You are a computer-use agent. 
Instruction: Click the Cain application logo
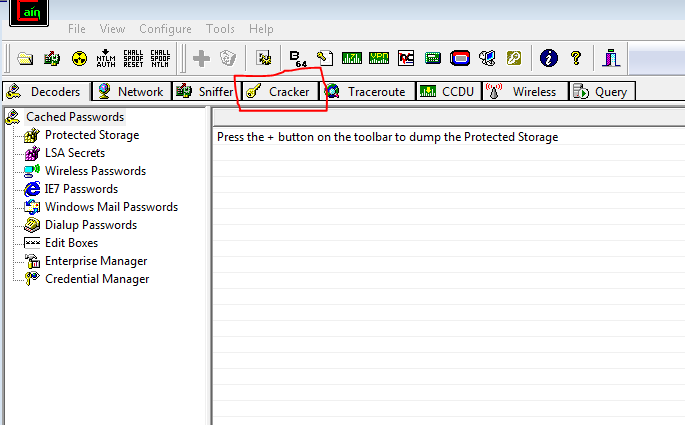click(29, 12)
